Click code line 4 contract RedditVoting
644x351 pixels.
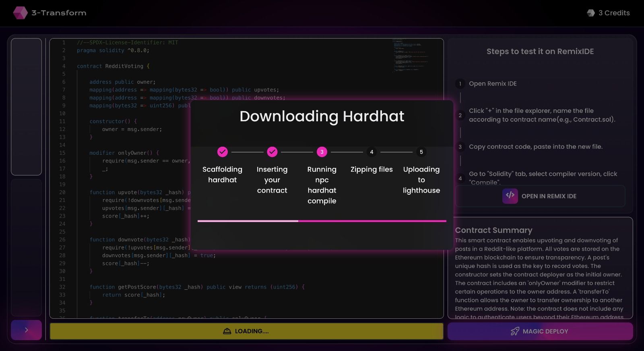pyautogui.click(x=113, y=66)
